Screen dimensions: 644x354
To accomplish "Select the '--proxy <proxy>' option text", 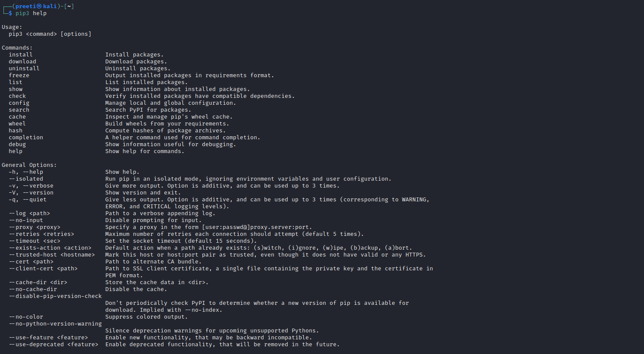I will tap(35, 227).
